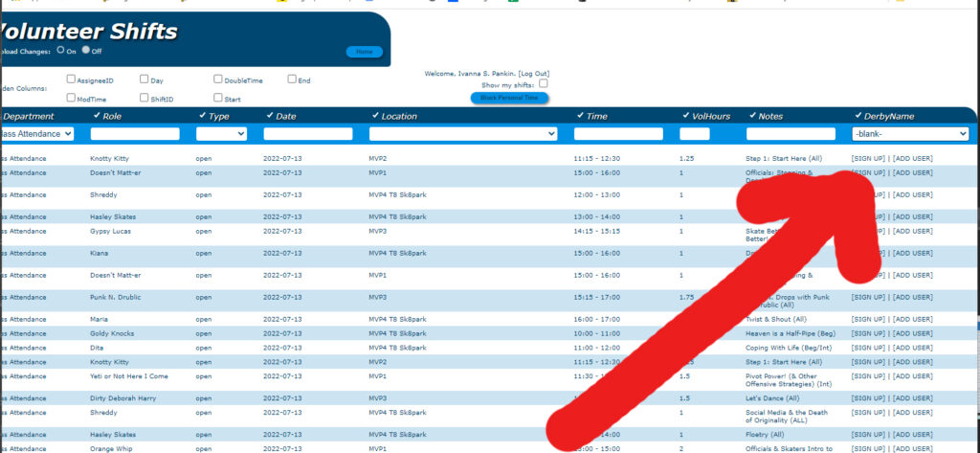
Task: Select the On radio for upload changes
Action: coord(61,49)
